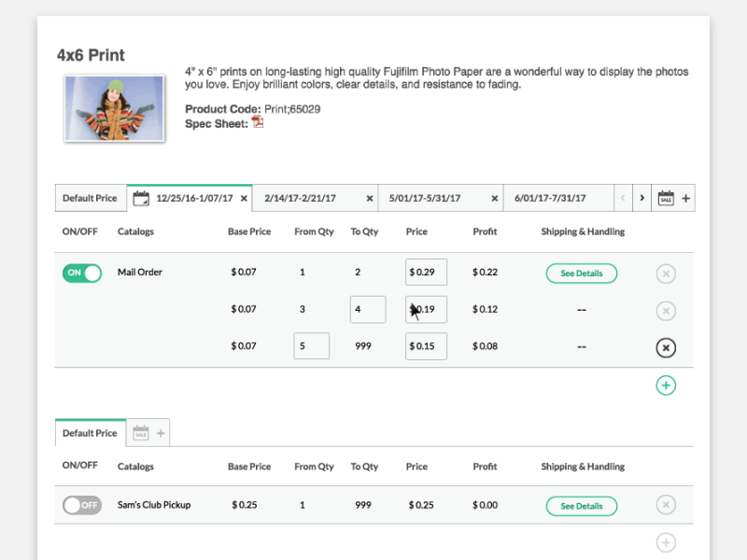Click See Details for Sam's Club Pickup

582,506
